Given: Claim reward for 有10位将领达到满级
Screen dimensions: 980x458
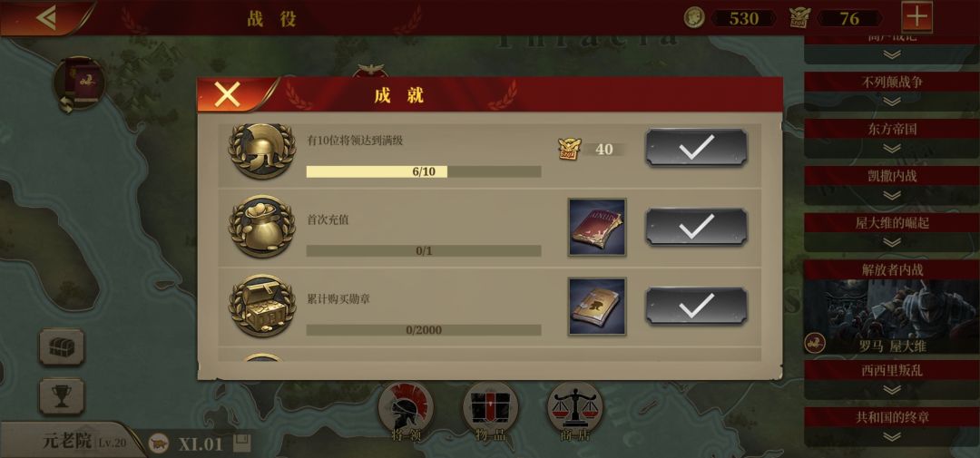Looking at the screenshot, I should (x=696, y=148).
